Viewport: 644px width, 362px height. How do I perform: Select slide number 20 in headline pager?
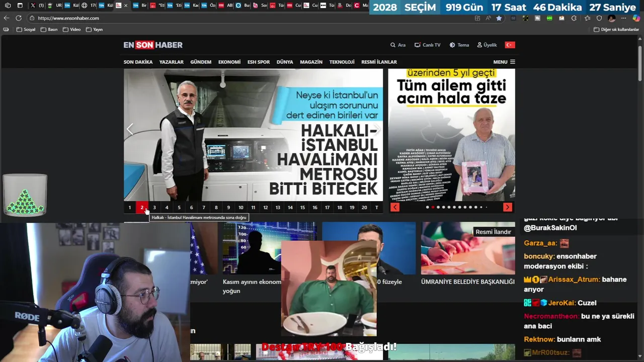pos(364,207)
